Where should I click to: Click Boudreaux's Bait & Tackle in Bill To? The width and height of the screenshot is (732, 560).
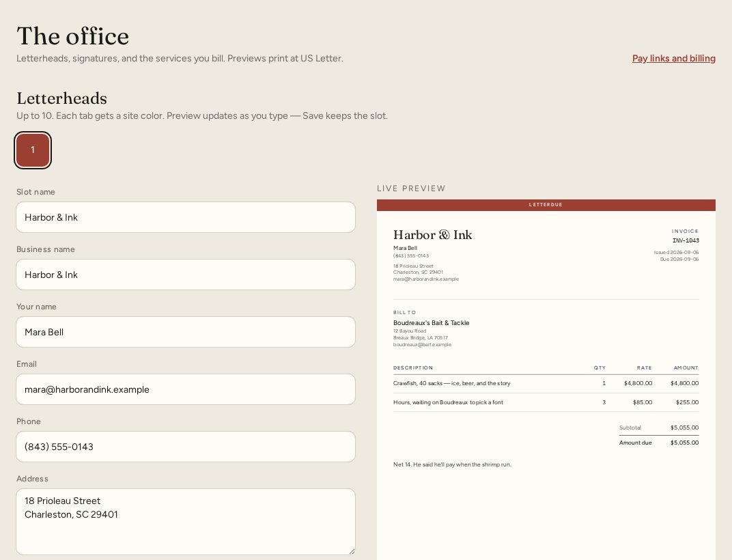[431, 323]
